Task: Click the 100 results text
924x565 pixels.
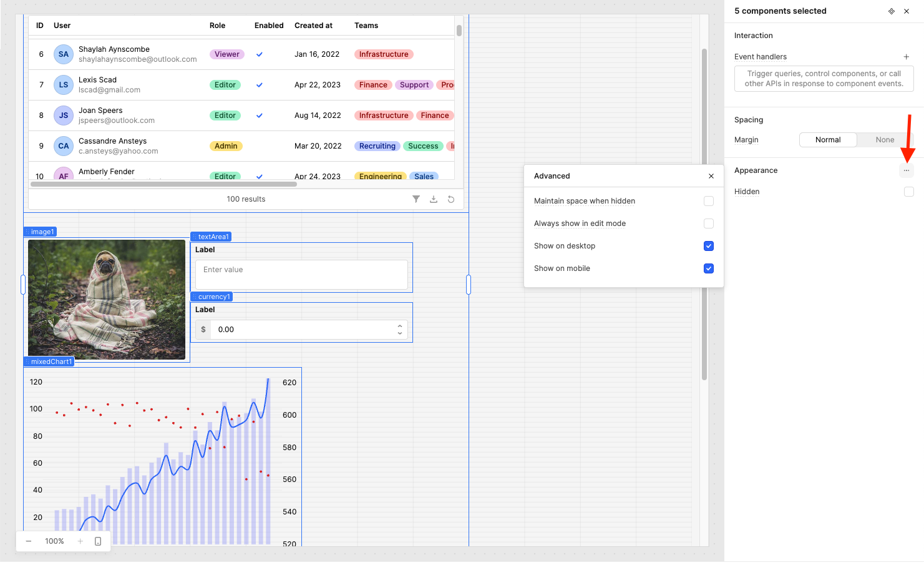Action: point(246,199)
